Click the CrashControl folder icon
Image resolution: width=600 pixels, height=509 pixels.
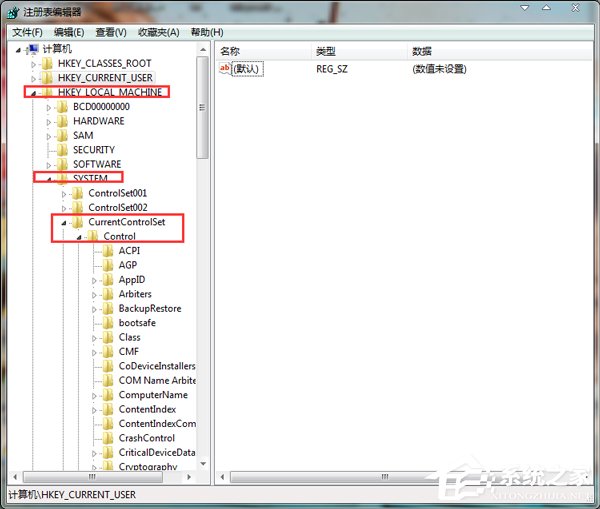[108, 438]
